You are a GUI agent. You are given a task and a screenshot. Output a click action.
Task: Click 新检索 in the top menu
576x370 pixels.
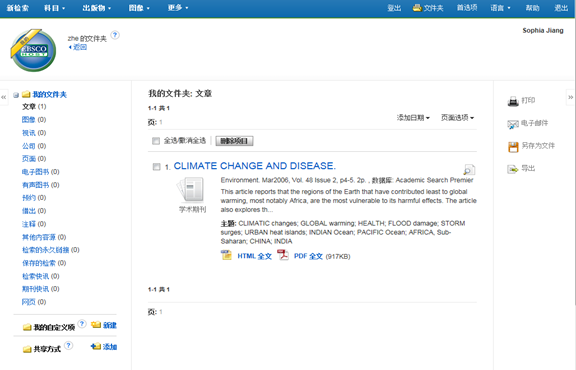click(17, 8)
